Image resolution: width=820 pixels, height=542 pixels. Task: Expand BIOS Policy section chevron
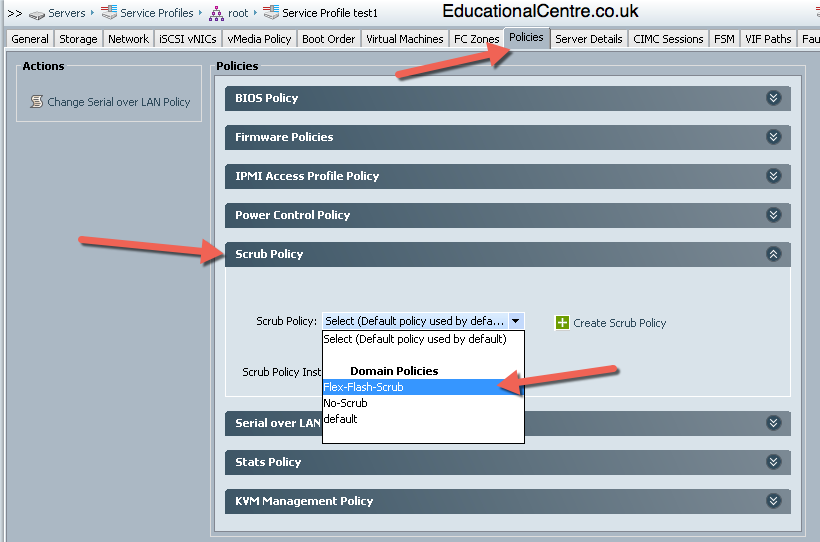coord(773,98)
